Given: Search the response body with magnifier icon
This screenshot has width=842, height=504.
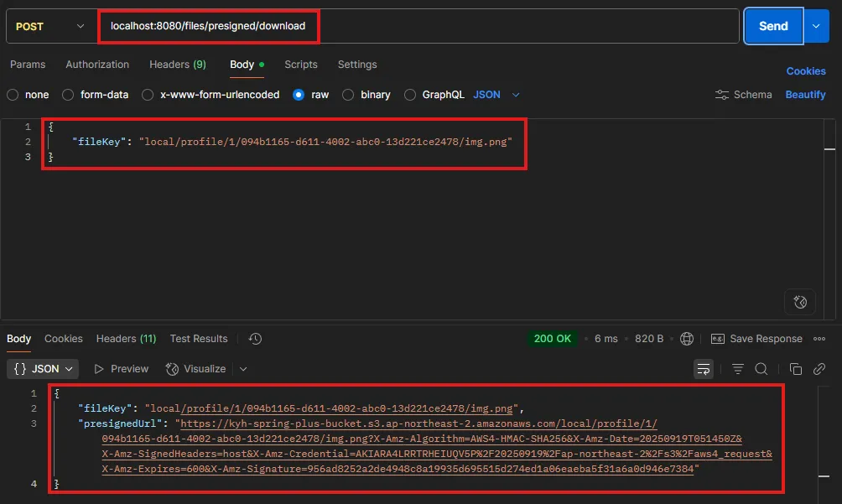Looking at the screenshot, I should coord(761,369).
